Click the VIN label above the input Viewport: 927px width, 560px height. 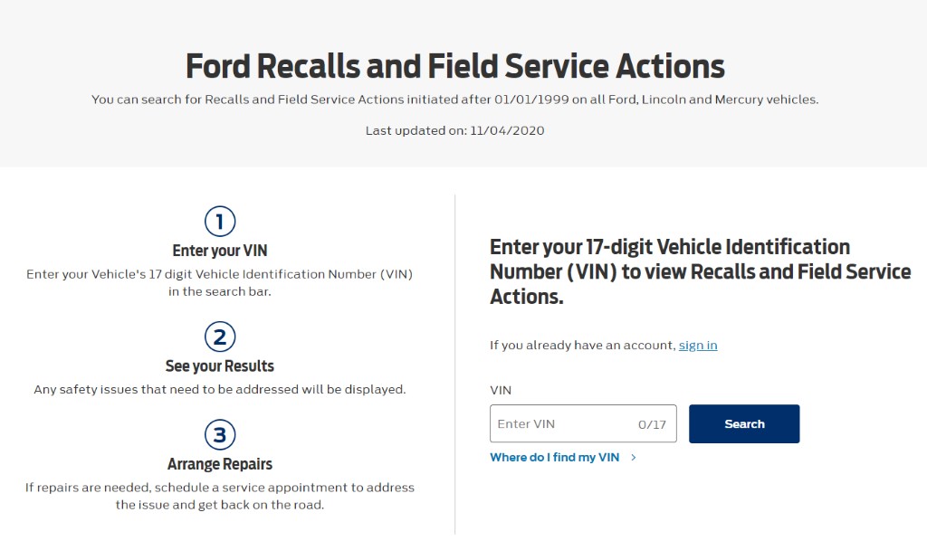point(501,390)
